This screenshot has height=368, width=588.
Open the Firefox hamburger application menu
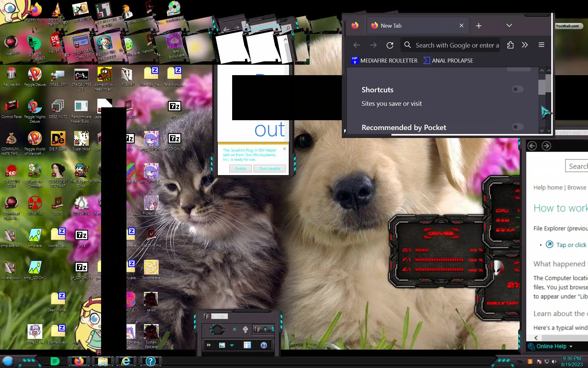click(x=541, y=45)
